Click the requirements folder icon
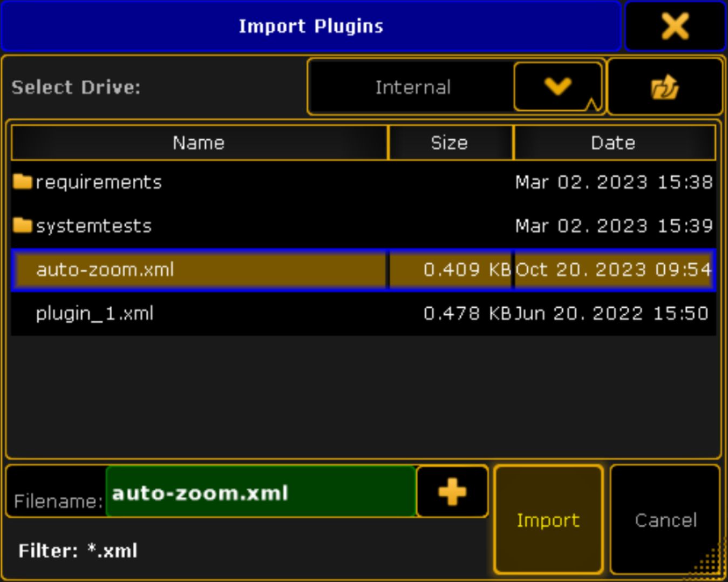The image size is (728, 582). point(23,182)
